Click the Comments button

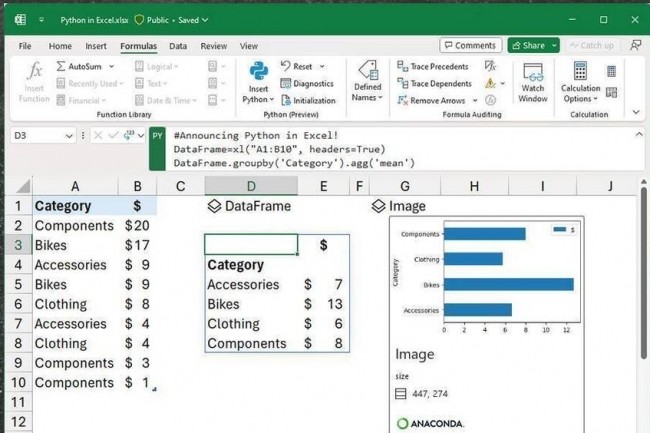(x=470, y=45)
